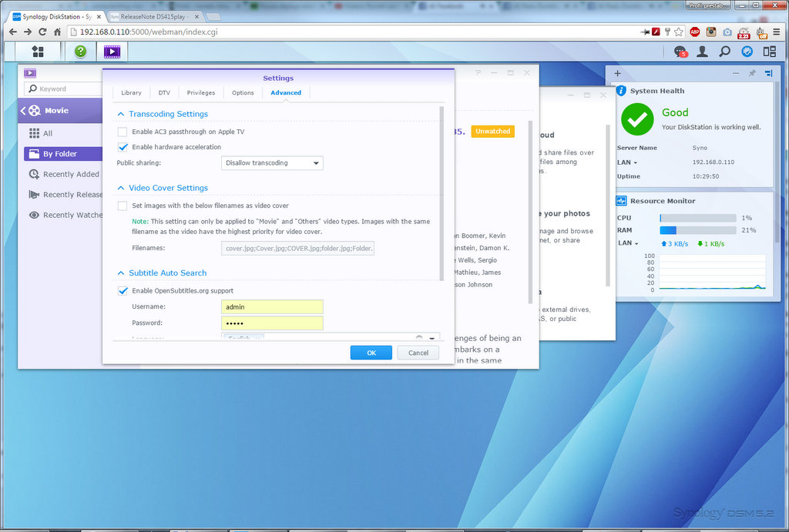Screen dimensions: 789x532
Task: Uncheck Enable hardware acceleration
Action: coord(123,147)
